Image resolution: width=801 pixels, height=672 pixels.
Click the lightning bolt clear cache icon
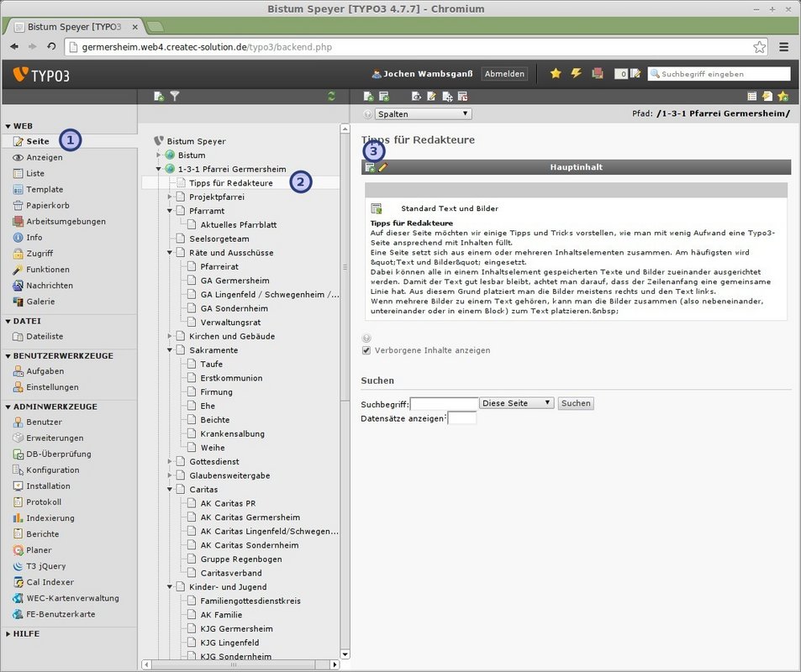[x=576, y=74]
